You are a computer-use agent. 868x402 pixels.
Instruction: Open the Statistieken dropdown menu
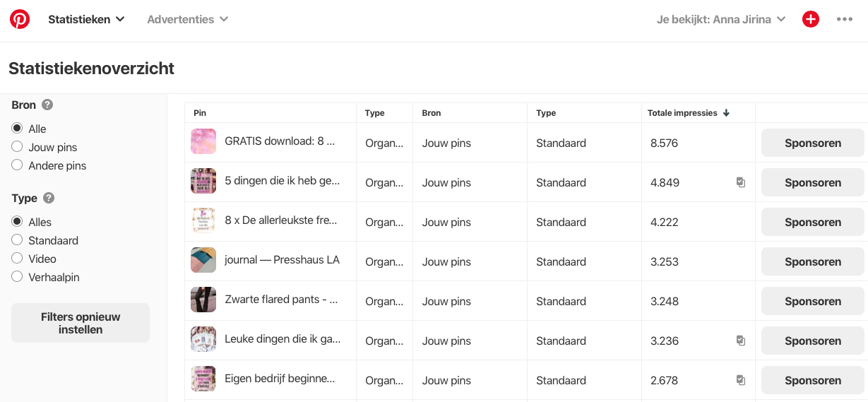coord(86,19)
